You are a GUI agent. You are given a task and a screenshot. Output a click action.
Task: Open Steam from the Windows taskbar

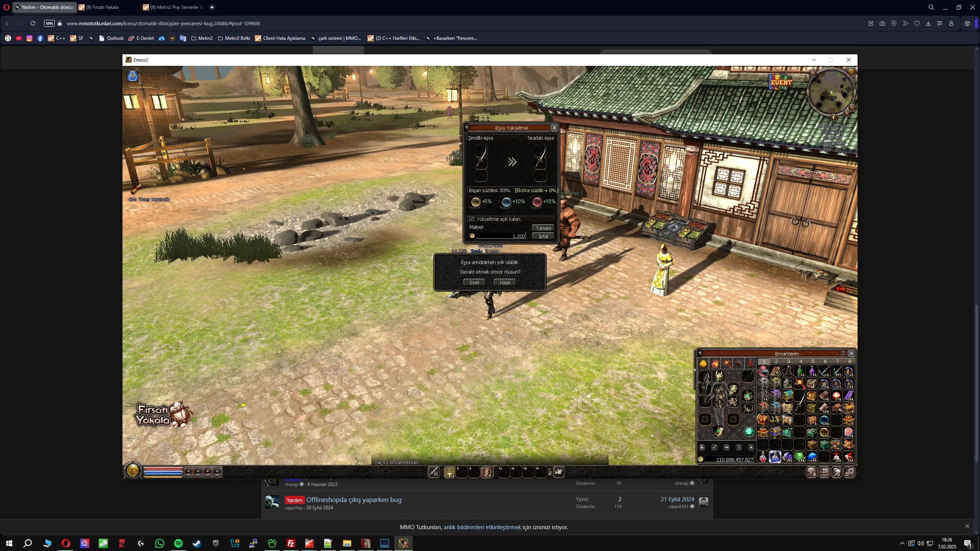(x=197, y=543)
